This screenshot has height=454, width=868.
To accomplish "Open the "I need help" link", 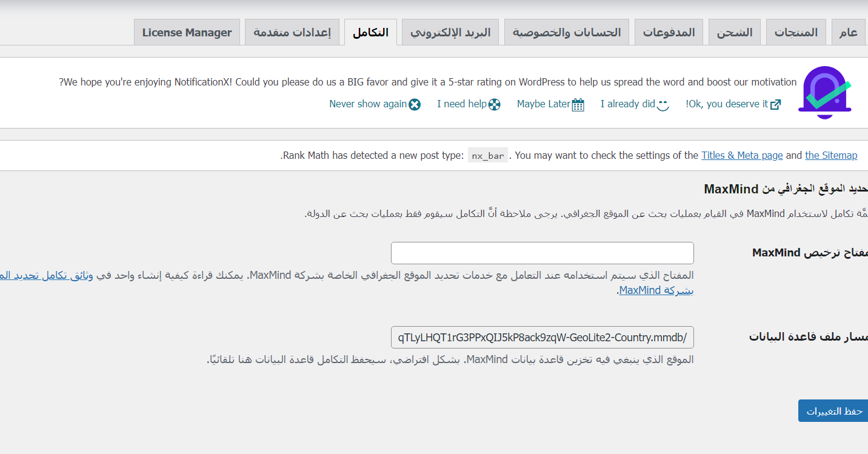I will coord(469,104).
